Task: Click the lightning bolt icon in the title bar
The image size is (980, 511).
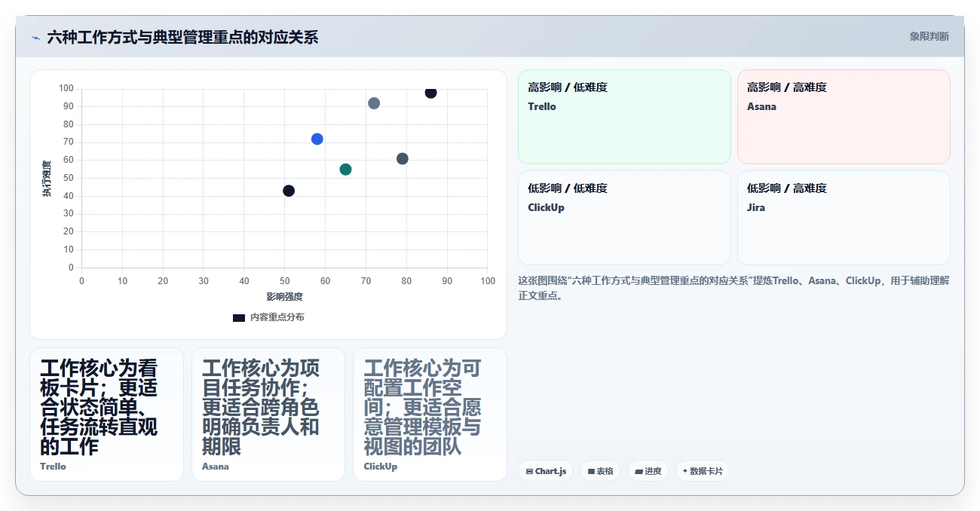Action: coord(35,38)
